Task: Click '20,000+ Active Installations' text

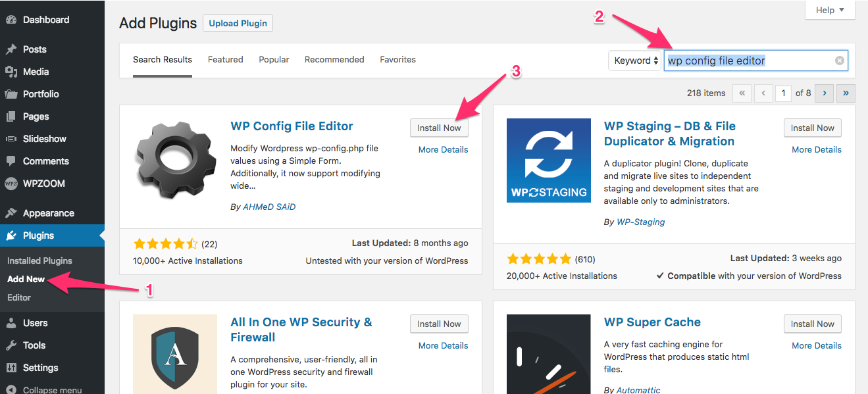Action: [562, 276]
